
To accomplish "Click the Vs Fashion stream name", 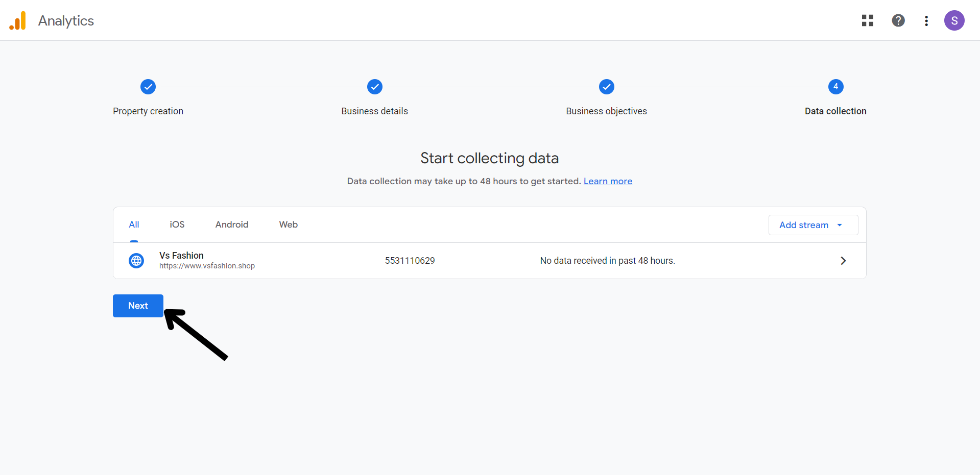I will click(x=181, y=255).
